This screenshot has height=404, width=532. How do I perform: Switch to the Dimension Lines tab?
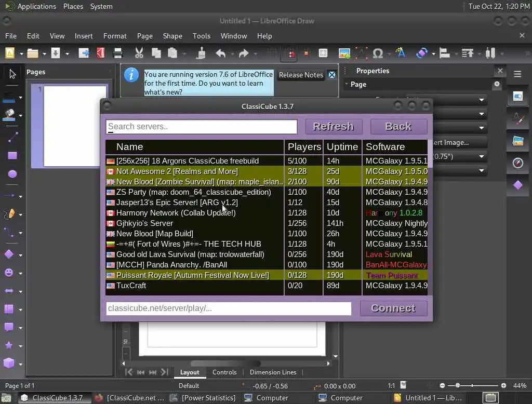[x=273, y=372]
